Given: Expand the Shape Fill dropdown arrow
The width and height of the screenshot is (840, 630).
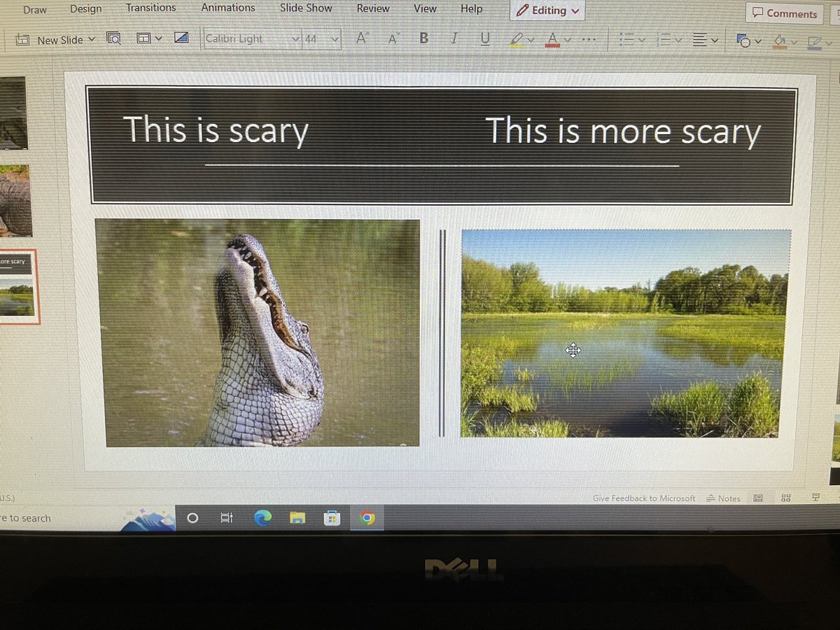Looking at the screenshot, I should [x=793, y=43].
